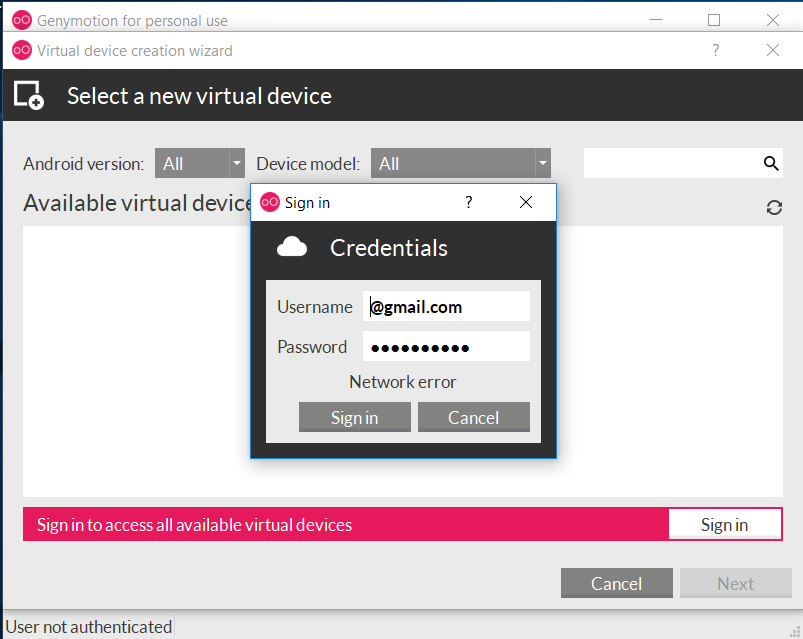Close the Virtual device creation wizard window
This screenshot has width=803, height=639.
pos(773,50)
